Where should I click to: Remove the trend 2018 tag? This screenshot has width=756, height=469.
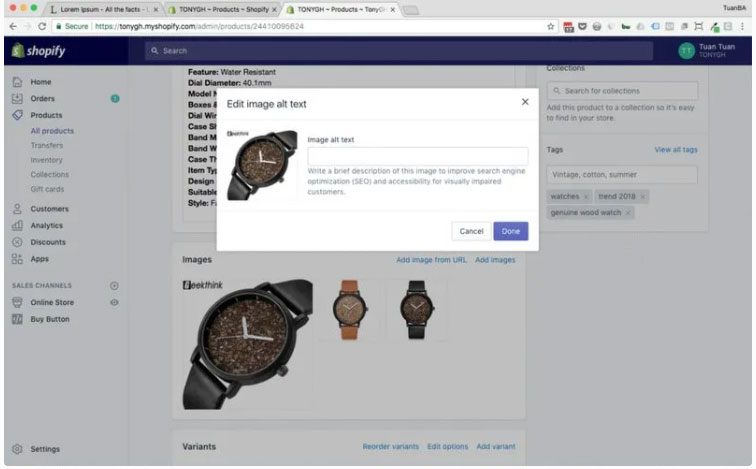pos(642,197)
